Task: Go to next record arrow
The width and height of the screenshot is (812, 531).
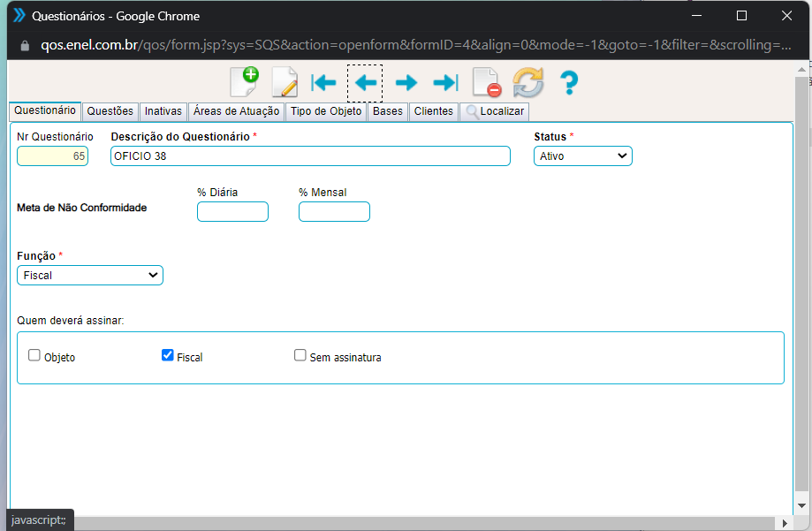Action: (406, 83)
